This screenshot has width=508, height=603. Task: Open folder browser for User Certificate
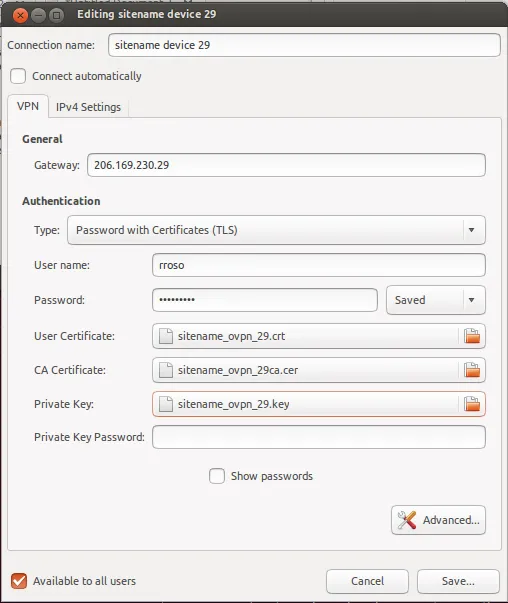coord(472,336)
